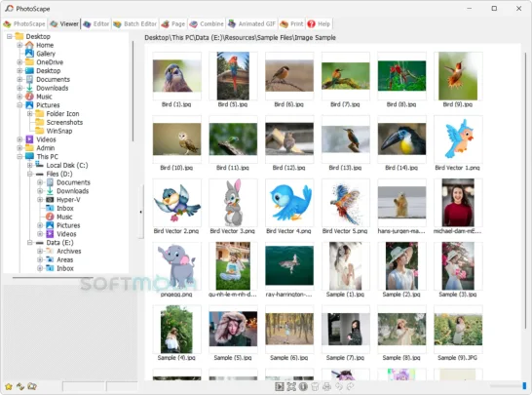Image resolution: width=532 pixels, height=395 pixels.
Task: Rotate image clockwise with the right rotate icon
Action: click(x=350, y=386)
